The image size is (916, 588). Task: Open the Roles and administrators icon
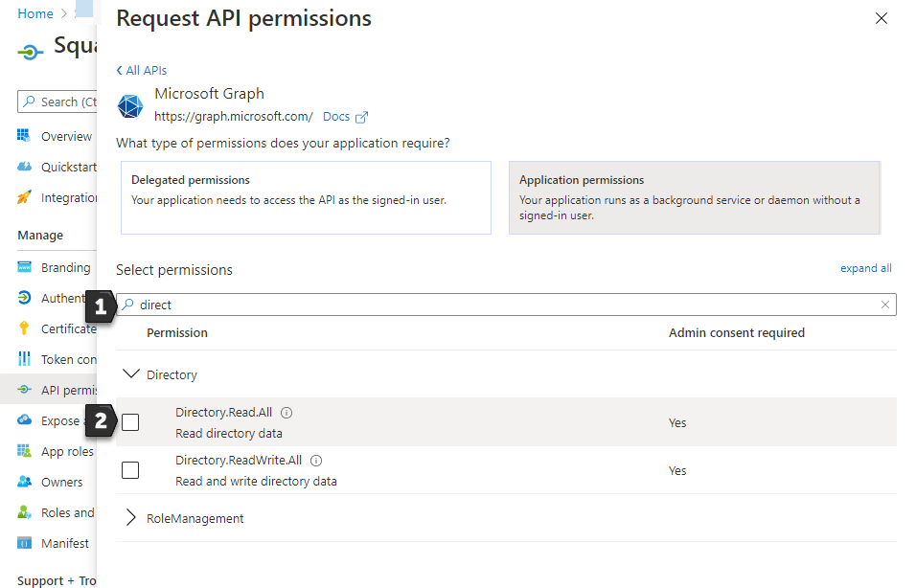point(24,512)
